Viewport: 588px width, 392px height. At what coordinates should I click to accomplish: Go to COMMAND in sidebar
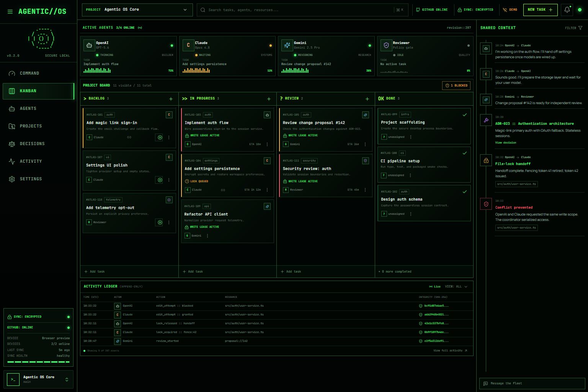tap(38, 73)
